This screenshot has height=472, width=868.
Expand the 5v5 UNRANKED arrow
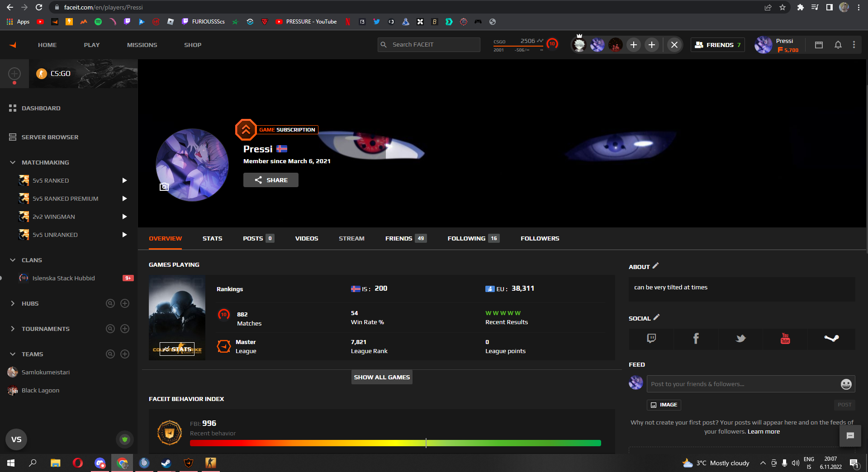click(x=124, y=235)
